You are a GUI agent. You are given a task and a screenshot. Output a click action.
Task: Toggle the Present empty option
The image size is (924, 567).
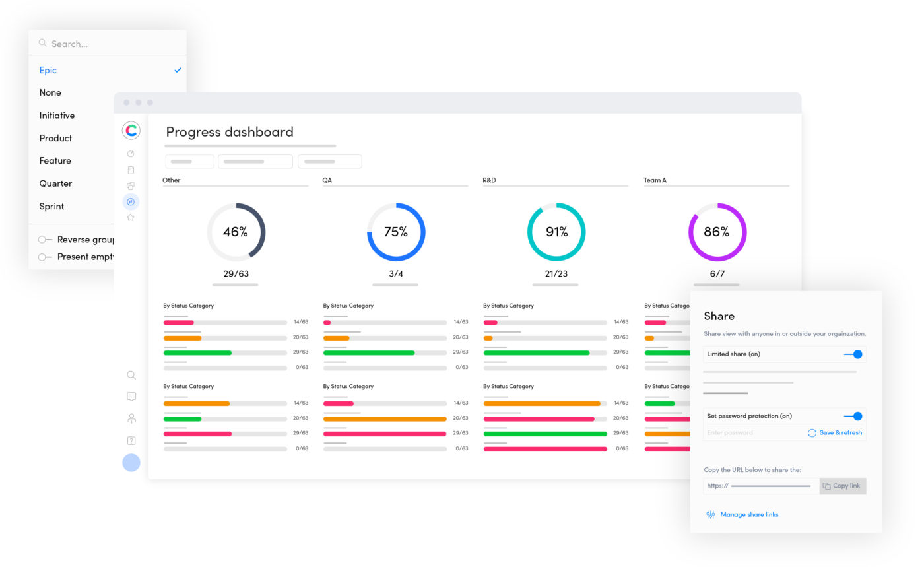44,256
